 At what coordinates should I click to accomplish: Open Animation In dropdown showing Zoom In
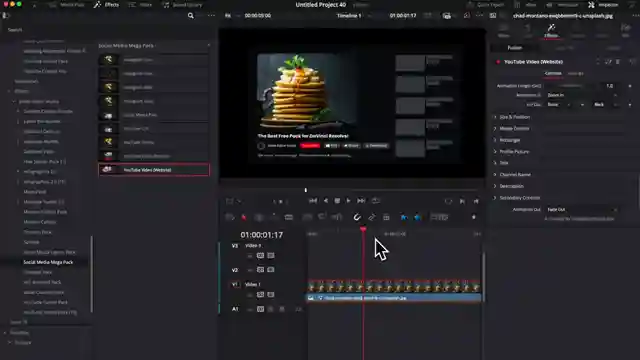(582, 95)
